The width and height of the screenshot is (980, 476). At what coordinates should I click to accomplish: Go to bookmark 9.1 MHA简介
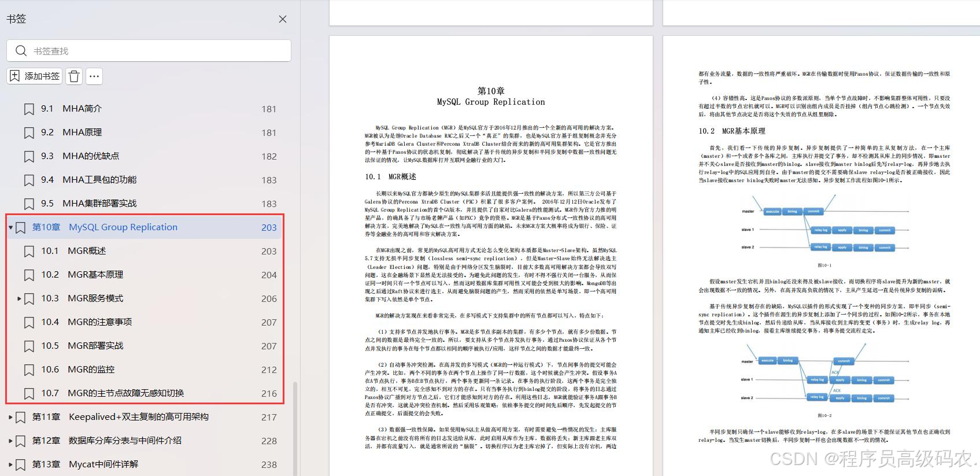71,109
